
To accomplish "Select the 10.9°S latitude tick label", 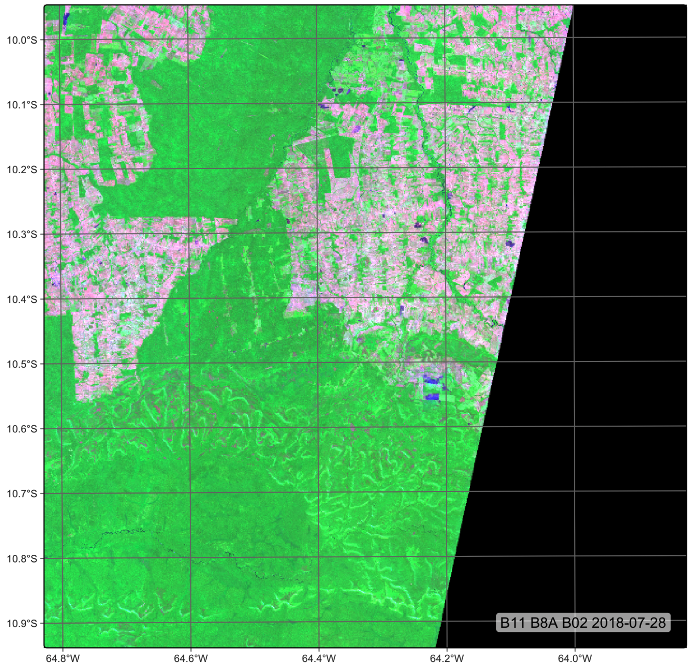I will pos(20,623).
